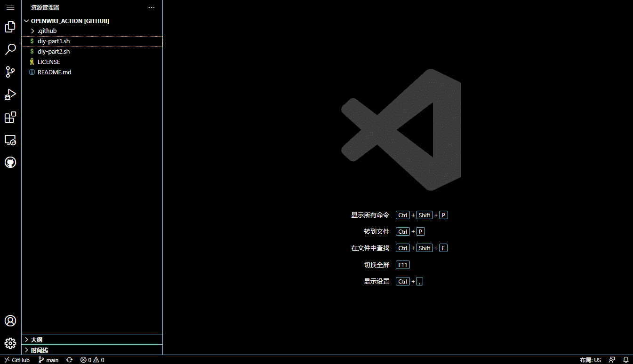Viewport: 633px width, 364px height.
Task: Open the Manage gear menu
Action: tap(10, 343)
